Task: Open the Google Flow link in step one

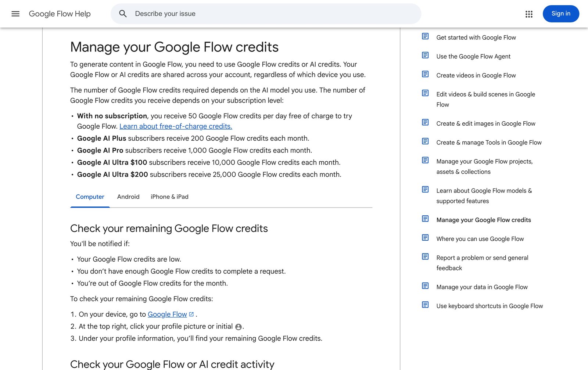Action: [167, 314]
